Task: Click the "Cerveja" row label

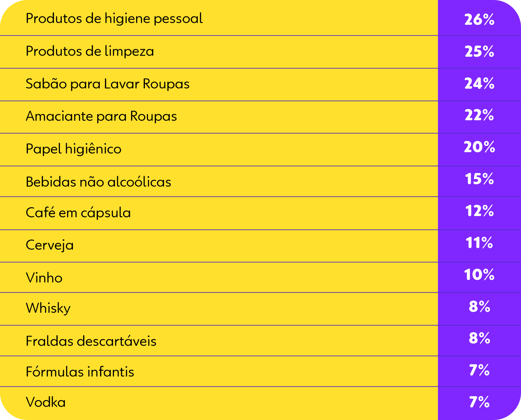Action: pyautogui.click(x=49, y=245)
